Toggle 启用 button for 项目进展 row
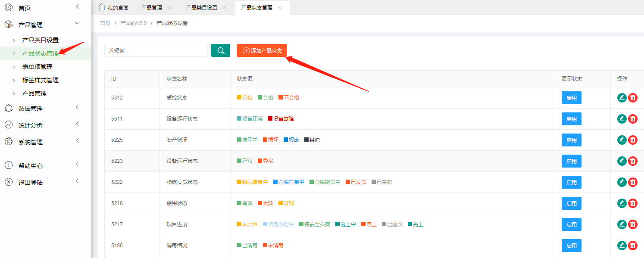The width and height of the screenshot is (644, 258). pos(571,224)
